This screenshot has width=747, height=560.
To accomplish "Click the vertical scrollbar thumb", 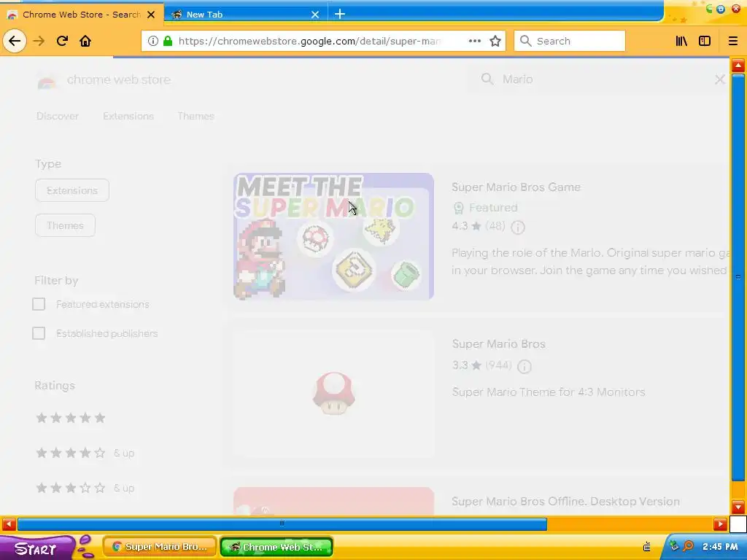I will pos(738,277).
